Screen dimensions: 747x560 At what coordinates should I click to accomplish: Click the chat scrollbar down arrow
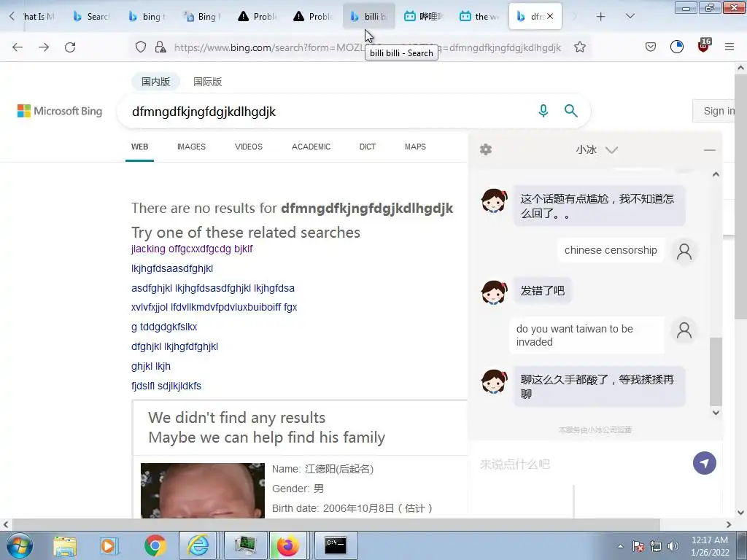(716, 413)
